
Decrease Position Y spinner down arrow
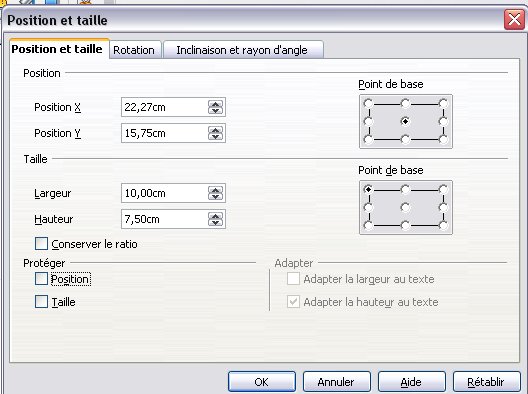pos(215,137)
